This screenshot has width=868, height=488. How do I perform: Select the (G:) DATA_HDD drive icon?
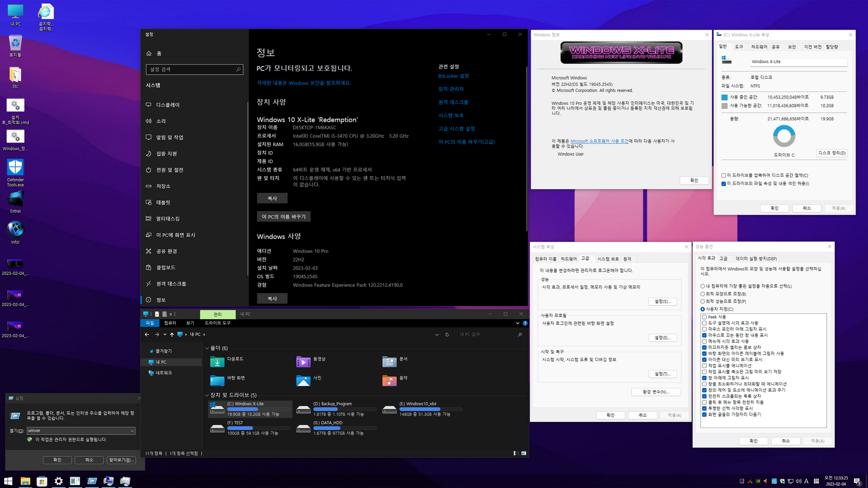coord(303,428)
